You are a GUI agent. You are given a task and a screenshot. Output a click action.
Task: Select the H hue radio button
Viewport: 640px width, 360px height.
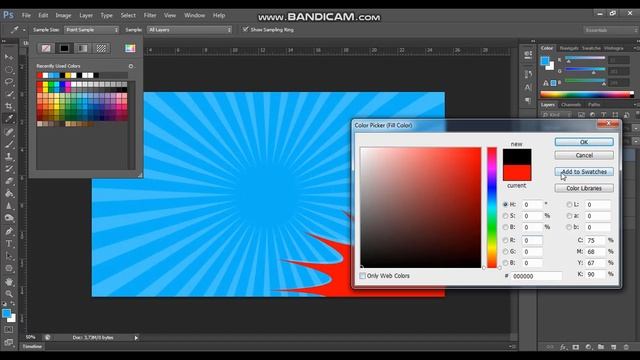(x=506, y=204)
